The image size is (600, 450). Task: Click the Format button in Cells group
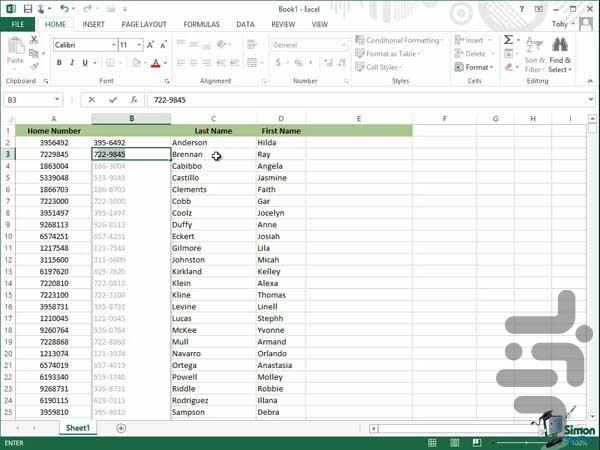(x=476, y=67)
